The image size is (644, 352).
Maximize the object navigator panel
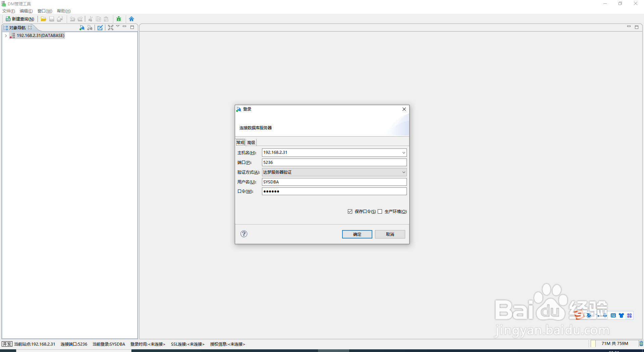coord(132,27)
